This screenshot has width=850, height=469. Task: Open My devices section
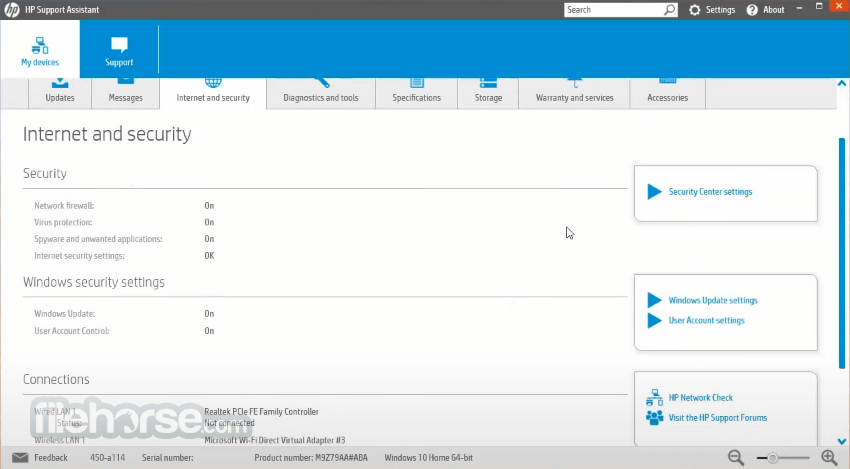pyautogui.click(x=40, y=50)
